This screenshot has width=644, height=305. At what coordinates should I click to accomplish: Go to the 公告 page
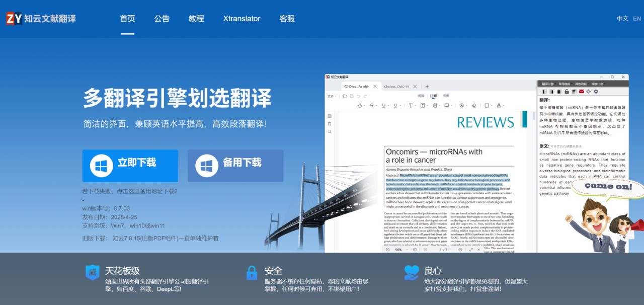pos(162,19)
